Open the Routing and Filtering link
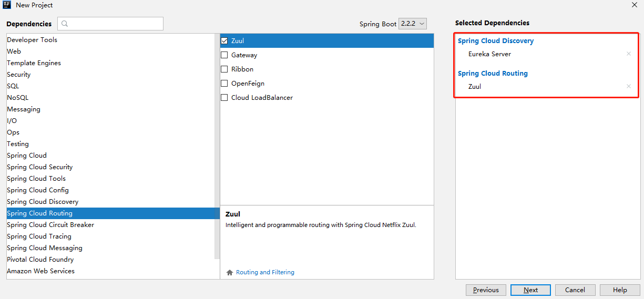644x299 pixels. tap(265, 273)
